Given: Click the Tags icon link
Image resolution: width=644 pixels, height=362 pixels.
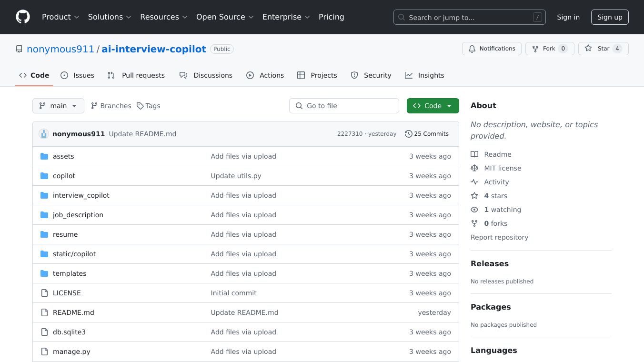Looking at the screenshot, I should (140, 106).
